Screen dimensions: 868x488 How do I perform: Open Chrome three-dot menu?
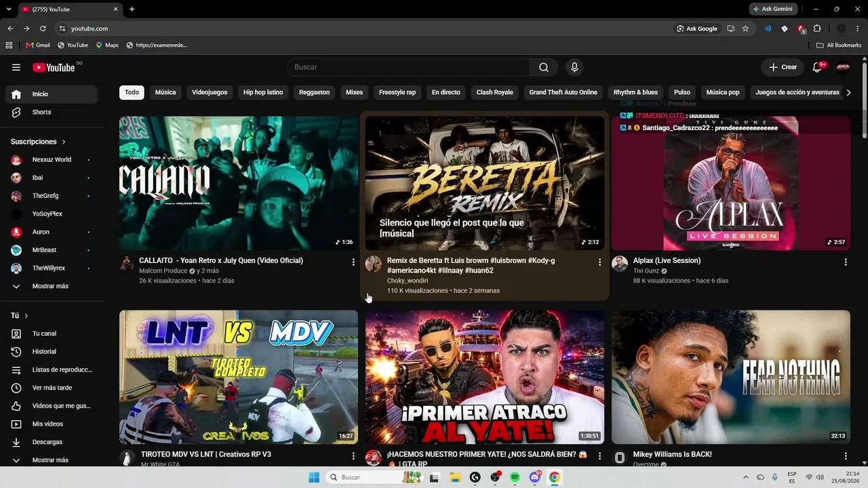click(x=858, y=28)
